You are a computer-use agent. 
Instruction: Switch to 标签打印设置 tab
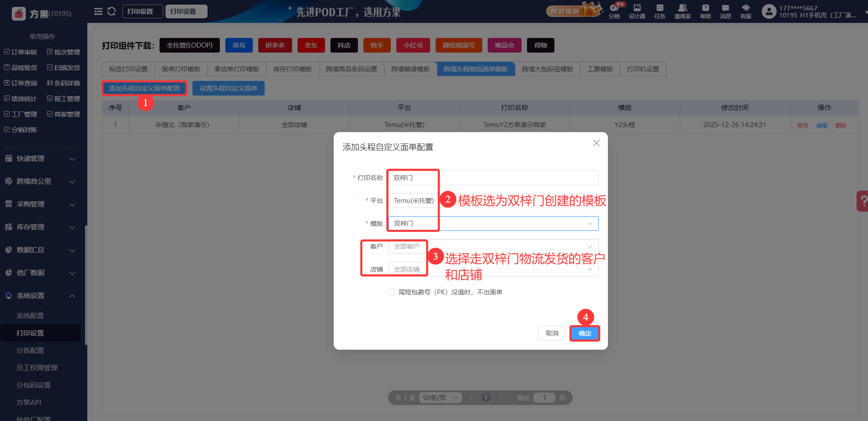[x=128, y=69]
